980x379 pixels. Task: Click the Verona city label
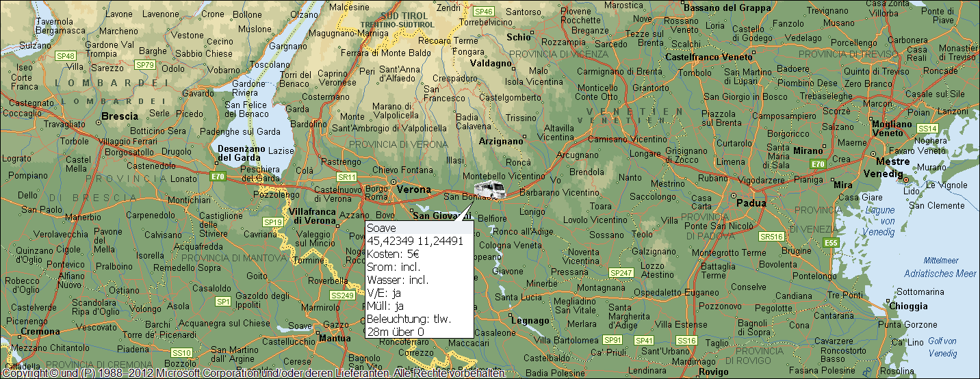tap(414, 189)
